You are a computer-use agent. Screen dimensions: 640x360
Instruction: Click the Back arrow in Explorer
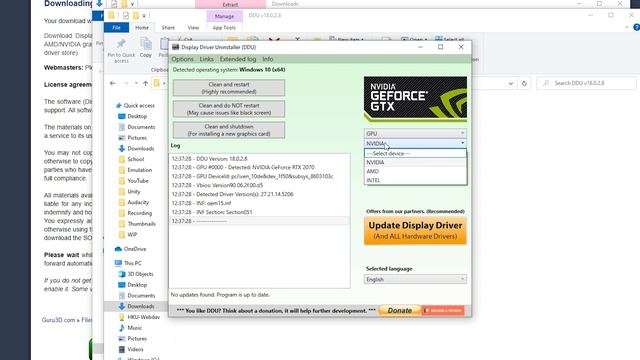113,83
